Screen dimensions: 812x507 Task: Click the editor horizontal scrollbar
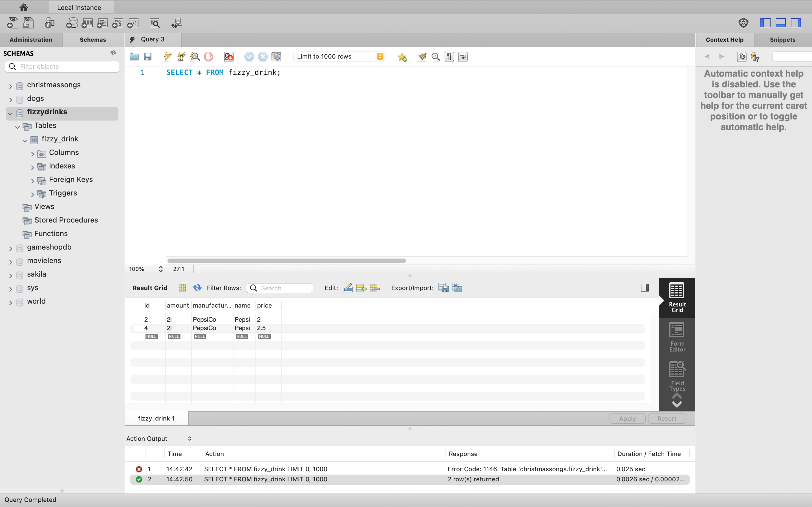point(286,261)
